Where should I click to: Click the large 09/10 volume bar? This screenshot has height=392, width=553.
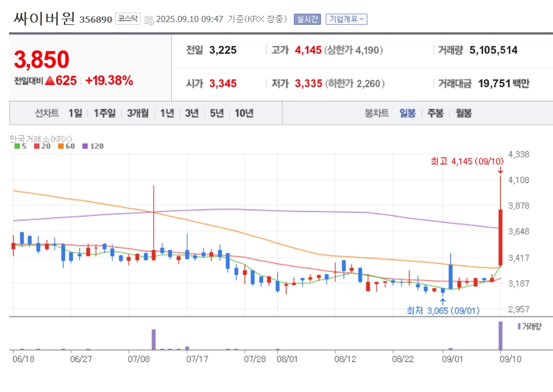coord(500,336)
